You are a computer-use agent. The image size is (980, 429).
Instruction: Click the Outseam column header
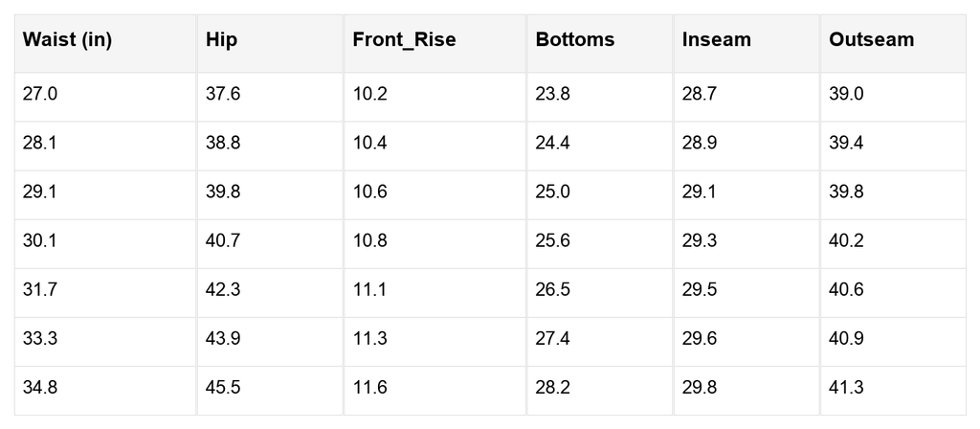click(x=872, y=40)
